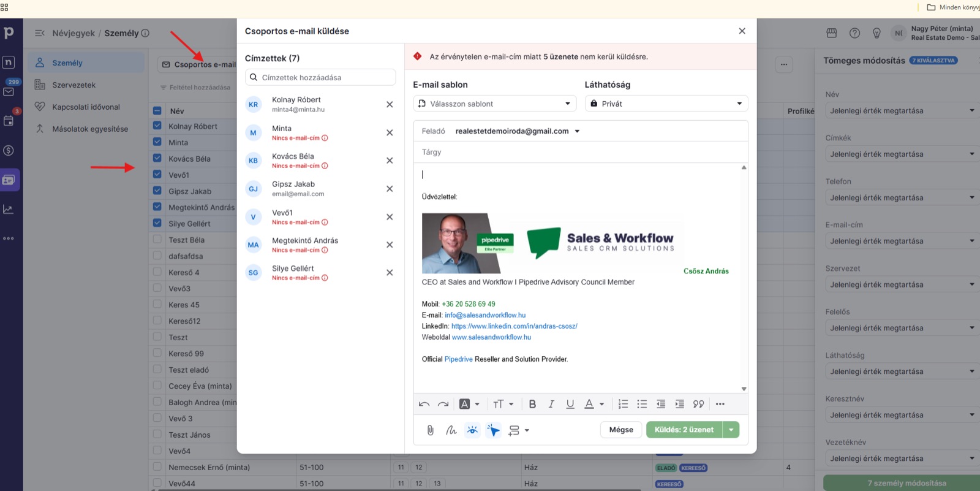
Task: Attach a file with the paperclip icon
Action: coord(431,430)
